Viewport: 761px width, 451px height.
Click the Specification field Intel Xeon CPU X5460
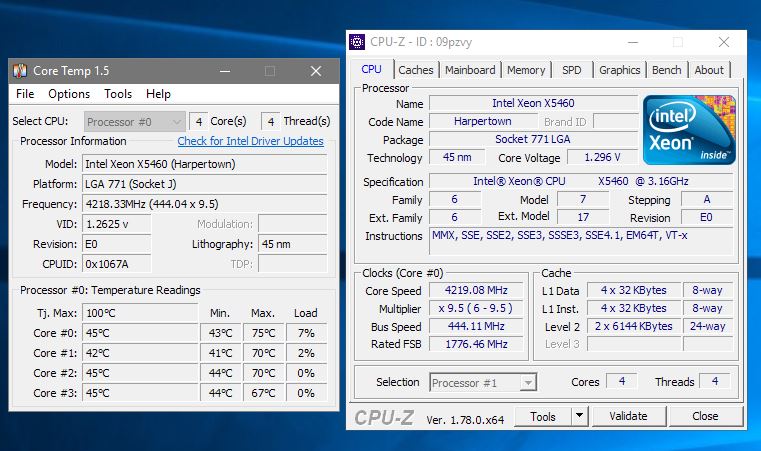coord(581,181)
